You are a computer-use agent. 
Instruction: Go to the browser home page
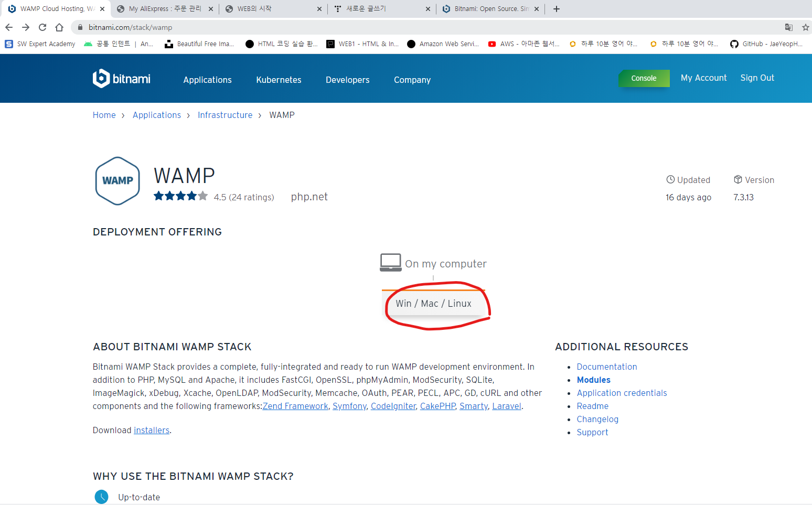59,27
